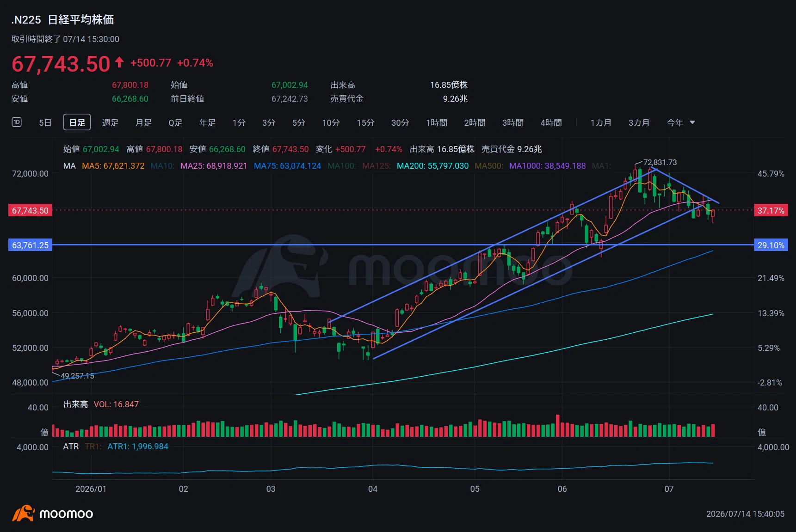The height and width of the screenshot is (532, 796).
Task: Select the 15分 interval
Action: pyautogui.click(x=365, y=122)
